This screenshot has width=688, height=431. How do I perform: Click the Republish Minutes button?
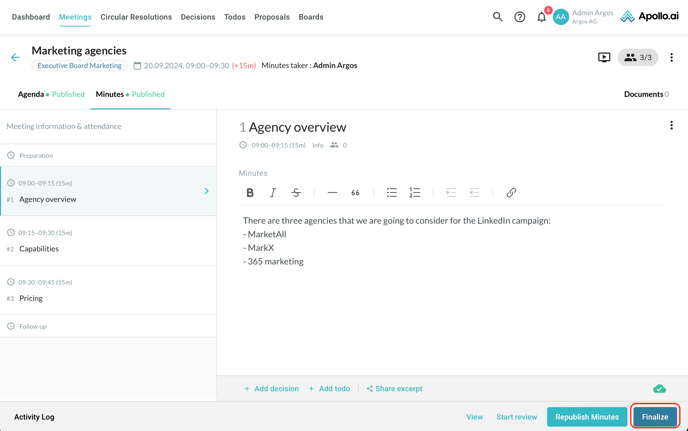coord(587,417)
